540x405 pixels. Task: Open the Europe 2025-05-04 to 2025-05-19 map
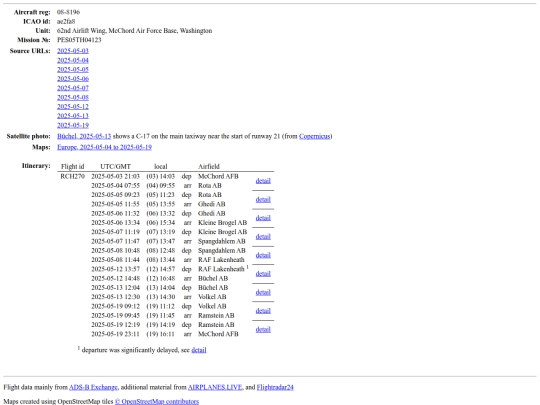pos(104,147)
